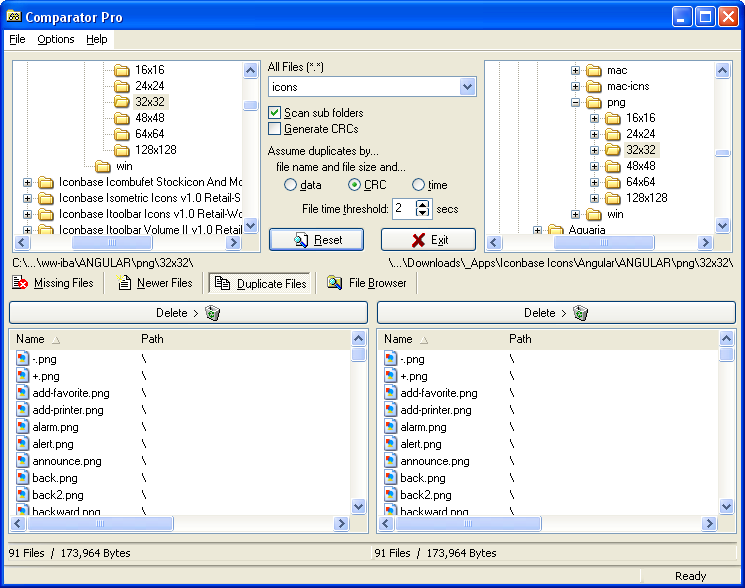Click the alert.png file icon in right list
Viewport: 745px width, 588px height.
[390, 444]
